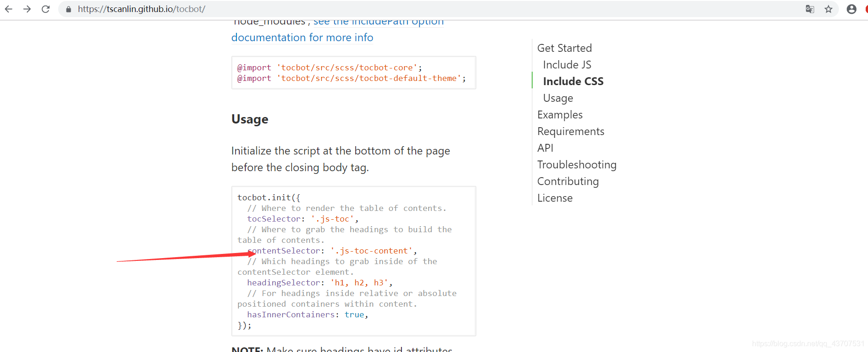
Task: Reload the page with the refresh icon
Action: tap(45, 9)
